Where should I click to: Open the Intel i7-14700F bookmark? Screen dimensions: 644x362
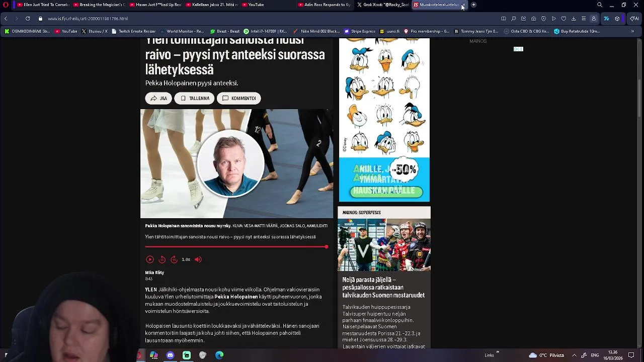coord(265,31)
